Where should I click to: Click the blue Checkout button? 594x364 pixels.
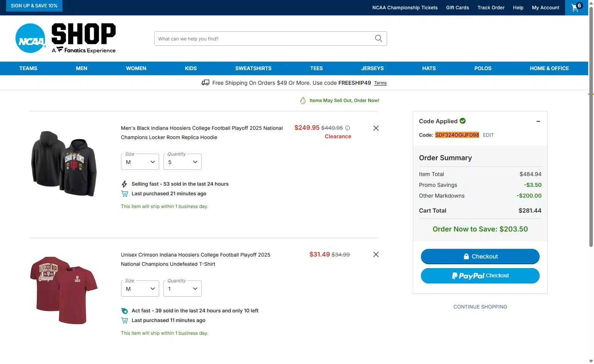(480, 257)
